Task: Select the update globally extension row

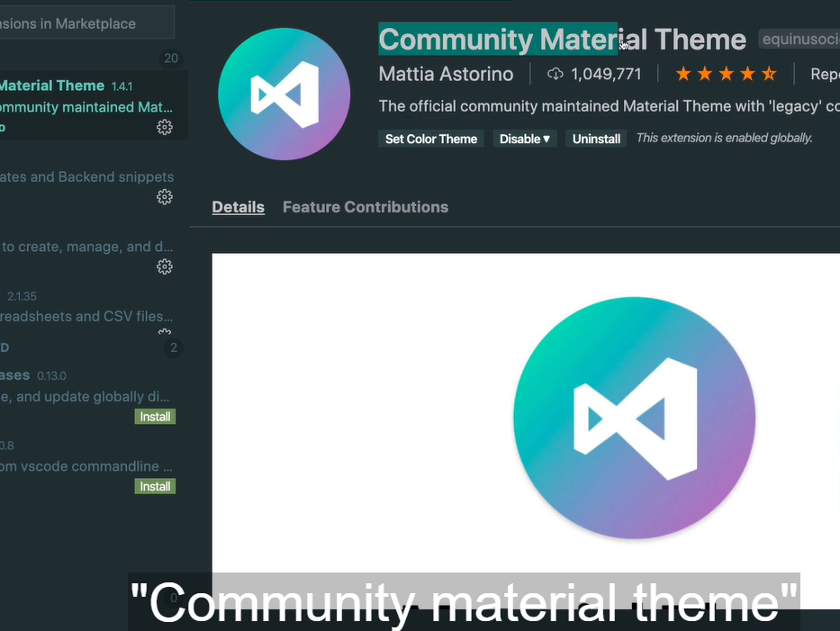Action: click(x=94, y=396)
